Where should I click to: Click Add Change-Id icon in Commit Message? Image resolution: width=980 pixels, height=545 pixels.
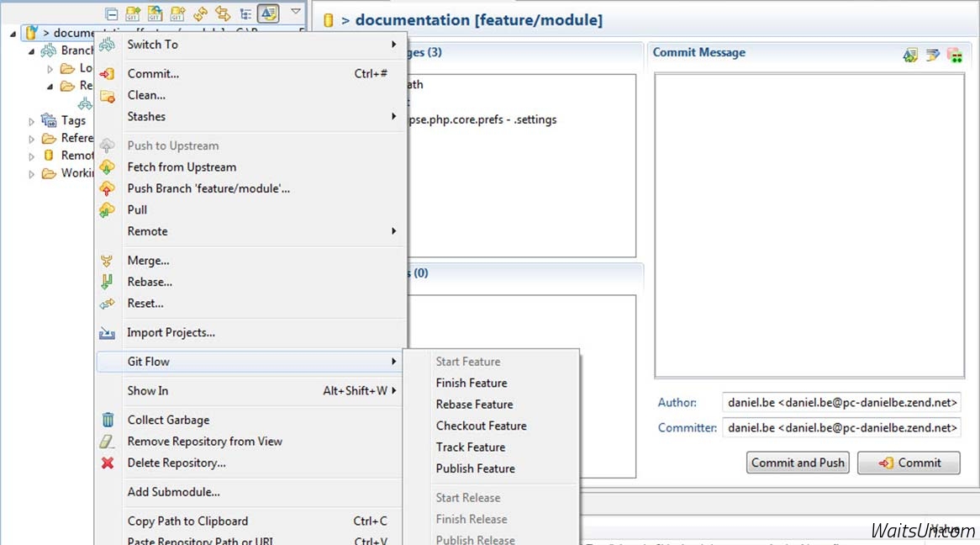[x=954, y=55]
